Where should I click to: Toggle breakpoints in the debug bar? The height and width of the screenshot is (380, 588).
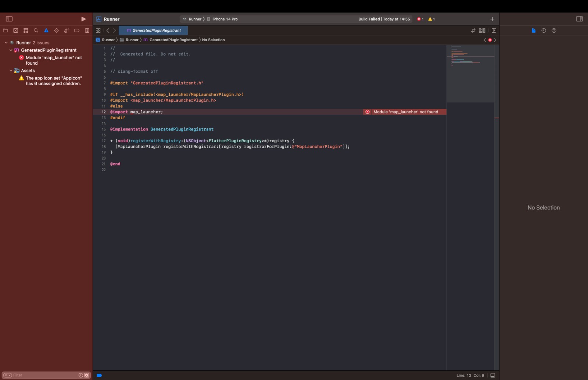coord(98,375)
